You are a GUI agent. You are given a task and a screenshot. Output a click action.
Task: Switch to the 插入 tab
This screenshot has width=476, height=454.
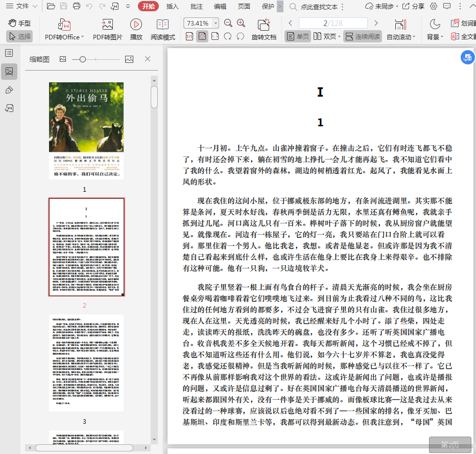(x=173, y=7)
